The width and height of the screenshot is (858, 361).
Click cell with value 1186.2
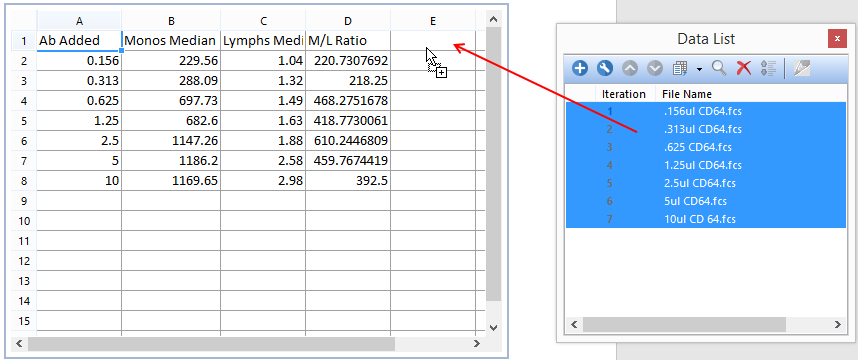point(171,161)
